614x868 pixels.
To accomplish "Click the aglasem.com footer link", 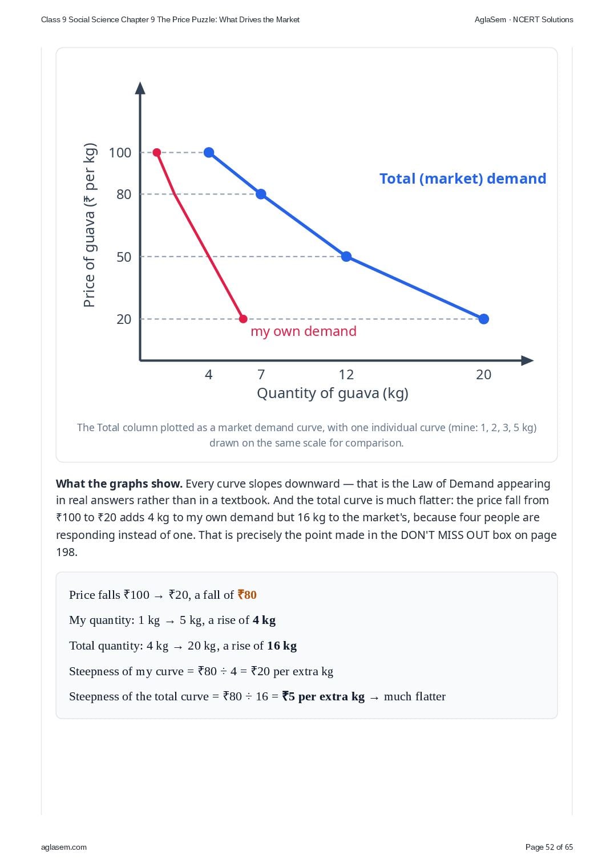I will [x=64, y=847].
